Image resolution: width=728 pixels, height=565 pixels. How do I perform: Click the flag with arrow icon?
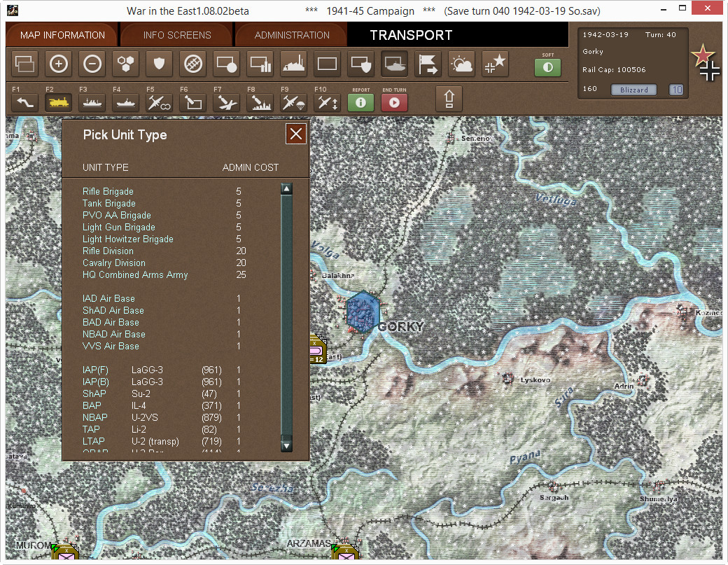[428, 64]
